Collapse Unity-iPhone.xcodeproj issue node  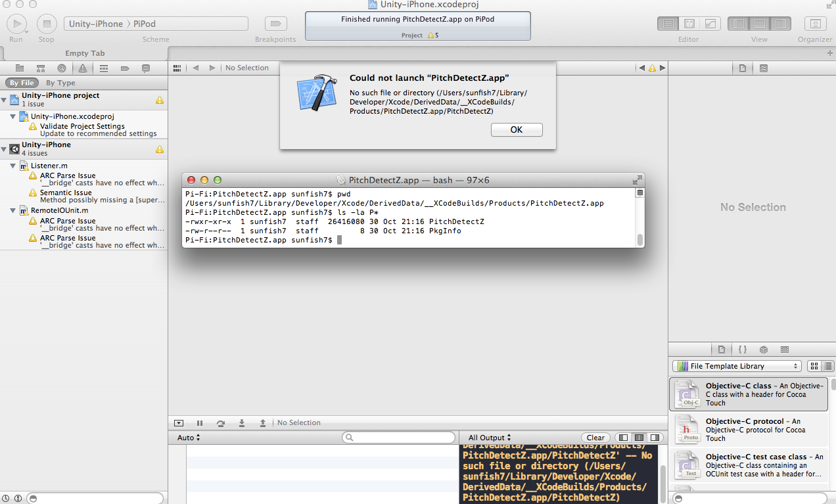pyautogui.click(x=13, y=116)
